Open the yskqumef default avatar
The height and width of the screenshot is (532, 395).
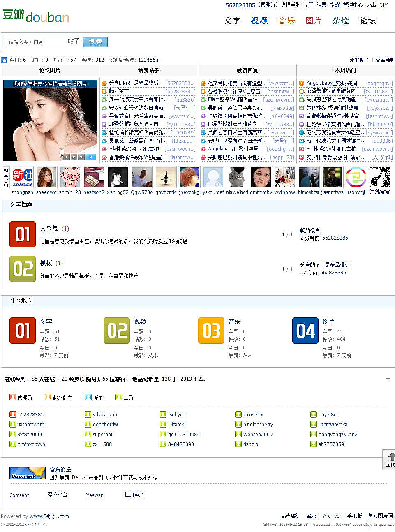213,178
